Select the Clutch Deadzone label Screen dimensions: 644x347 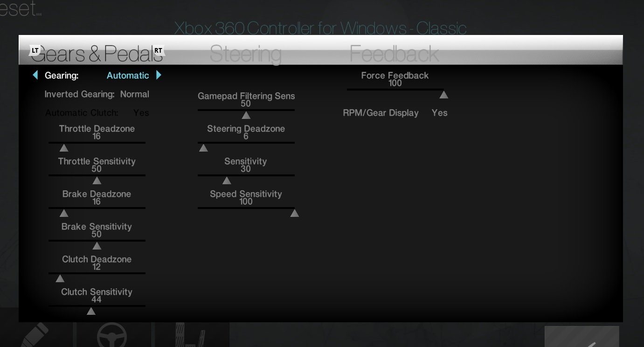[x=97, y=259]
